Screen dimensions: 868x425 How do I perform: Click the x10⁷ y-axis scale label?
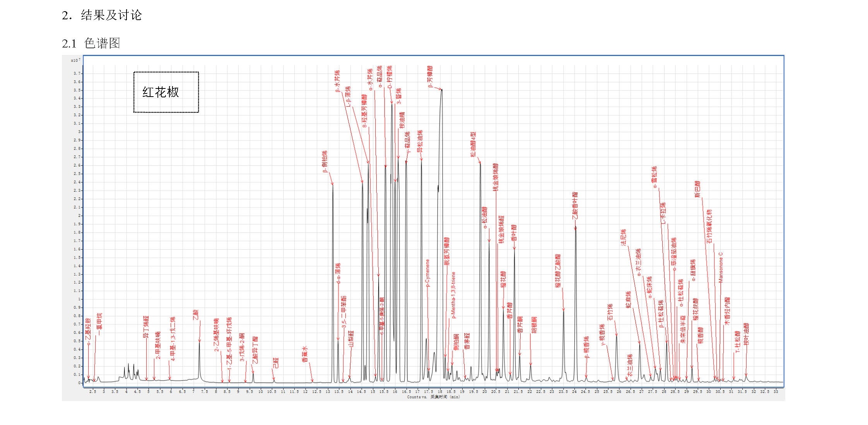[x=75, y=60]
